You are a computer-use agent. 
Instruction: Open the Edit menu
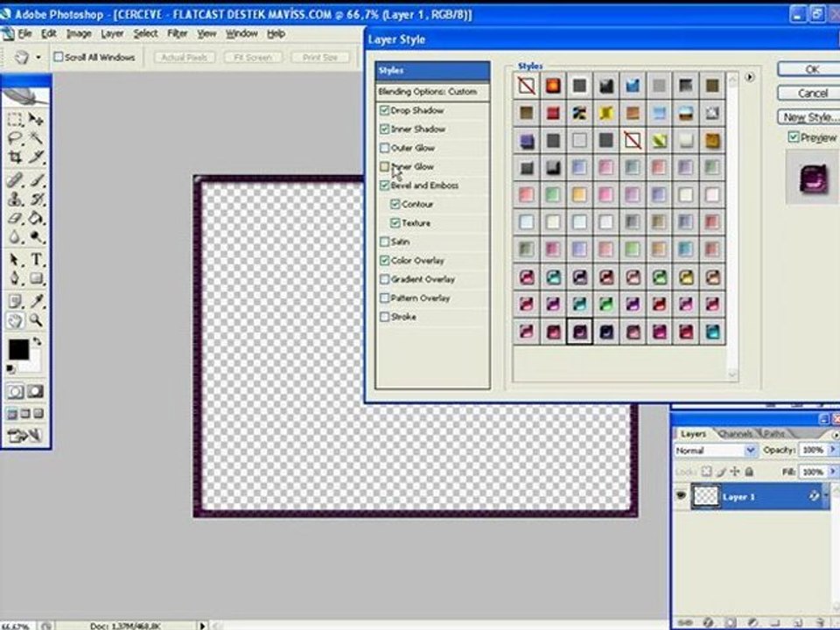[49, 33]
